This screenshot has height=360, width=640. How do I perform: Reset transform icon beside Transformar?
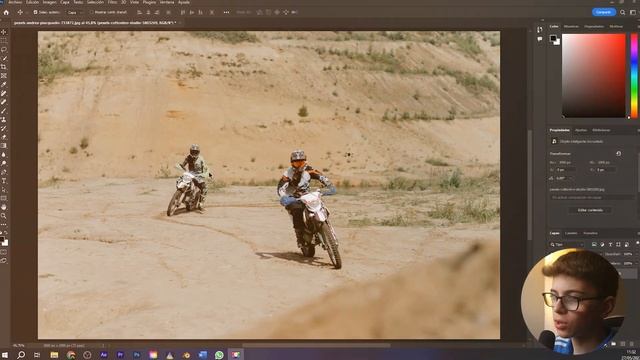click(618, 153)
